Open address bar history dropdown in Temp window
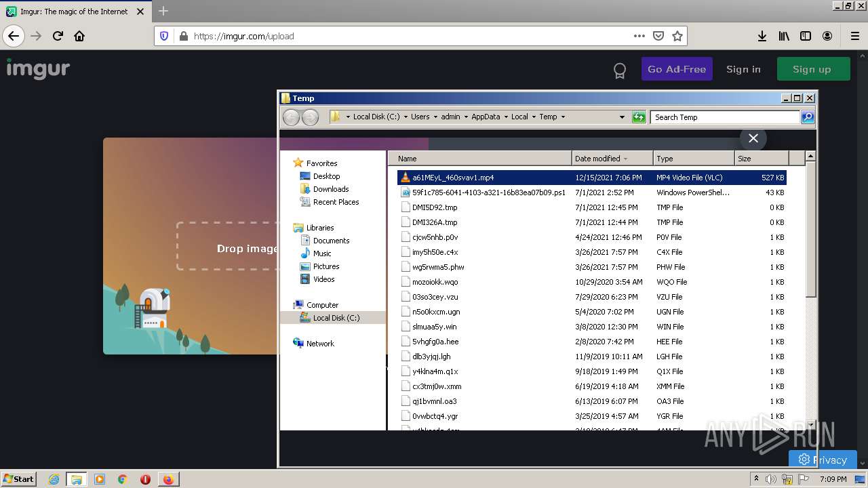The height and width of the screenshot is (488, 868). tap(622, 117)
